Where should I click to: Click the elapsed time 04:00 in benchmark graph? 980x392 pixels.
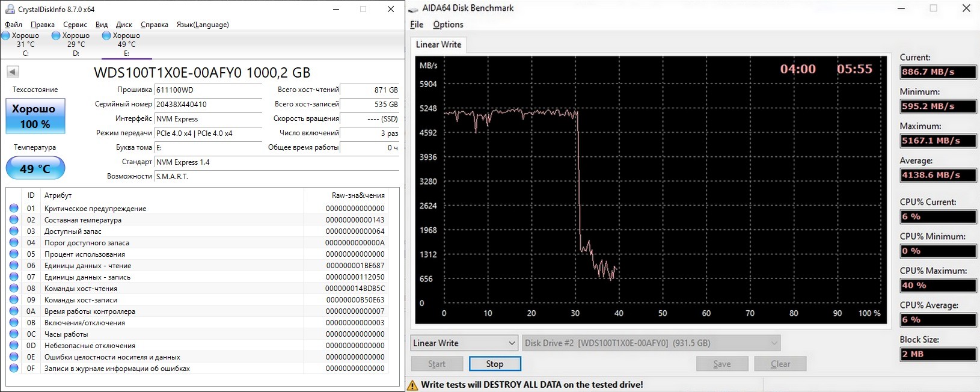[x=798, y=69]
